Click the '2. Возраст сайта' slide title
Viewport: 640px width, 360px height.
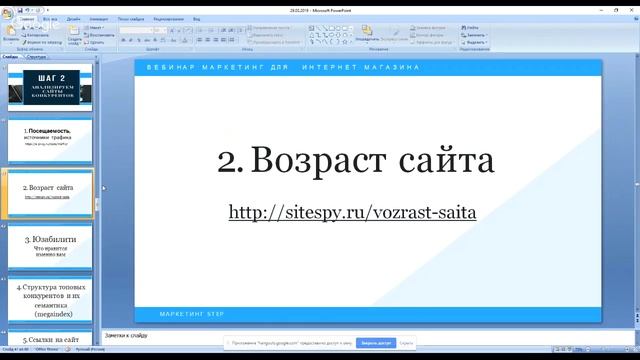pyautogui.click(x=356, y=160)
